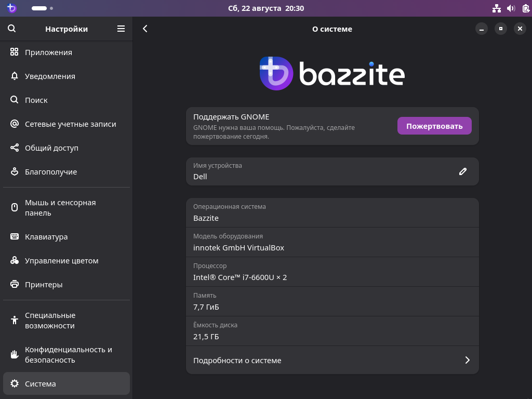Viewport: 532px width, 399px height.
Task: Click Поддержать GNOME heading
Action: pyautogui.click(x=231, y=117)
